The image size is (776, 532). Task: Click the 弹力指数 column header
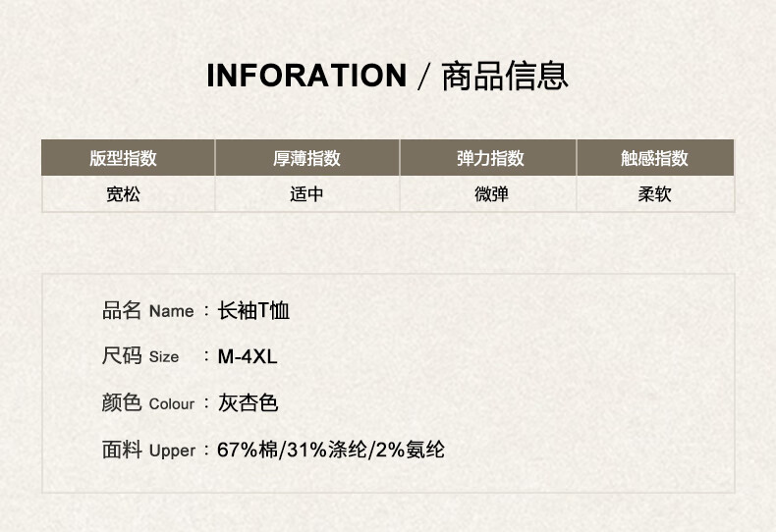[491, 158]
